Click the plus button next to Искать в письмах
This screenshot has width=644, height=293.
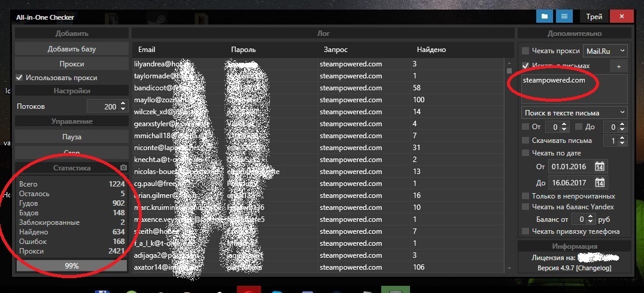[x=618, y=66]
